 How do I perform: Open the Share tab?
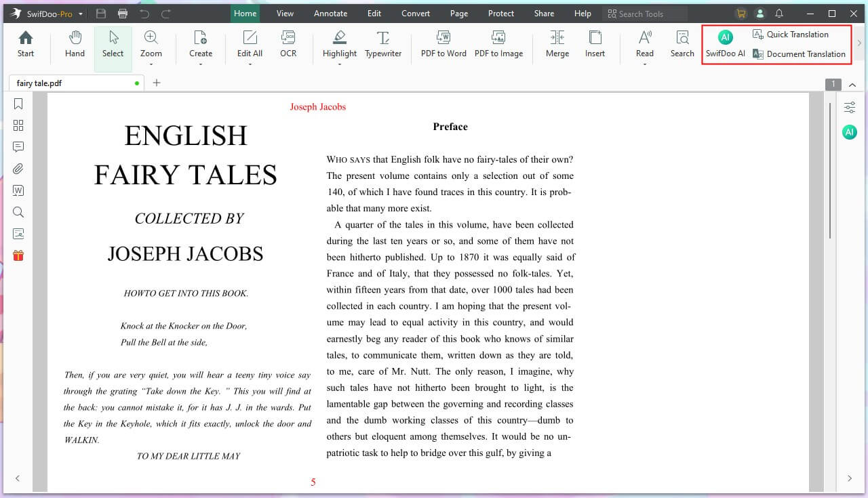[x=544, y=14]
